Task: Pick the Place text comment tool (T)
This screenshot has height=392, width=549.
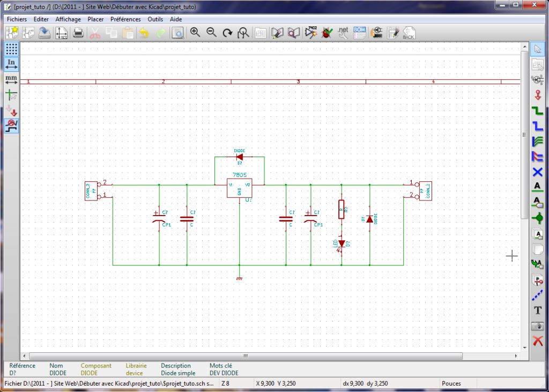Action: point(537,310)
